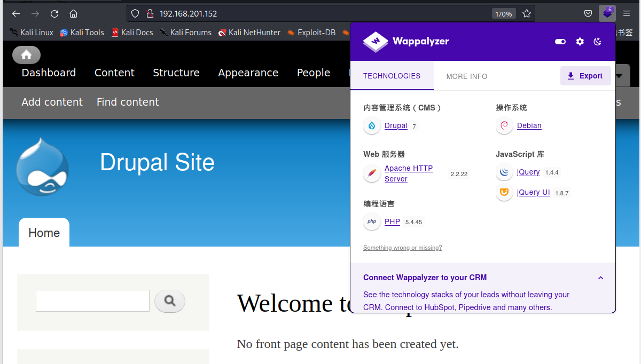This screenshot has height=364, width=641.
Task: Click the Find content shortcut
Action: coord(128,102)
